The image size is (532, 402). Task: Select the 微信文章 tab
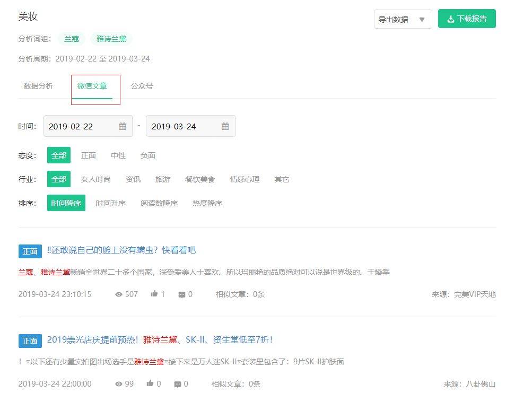(x=92, y=86)
